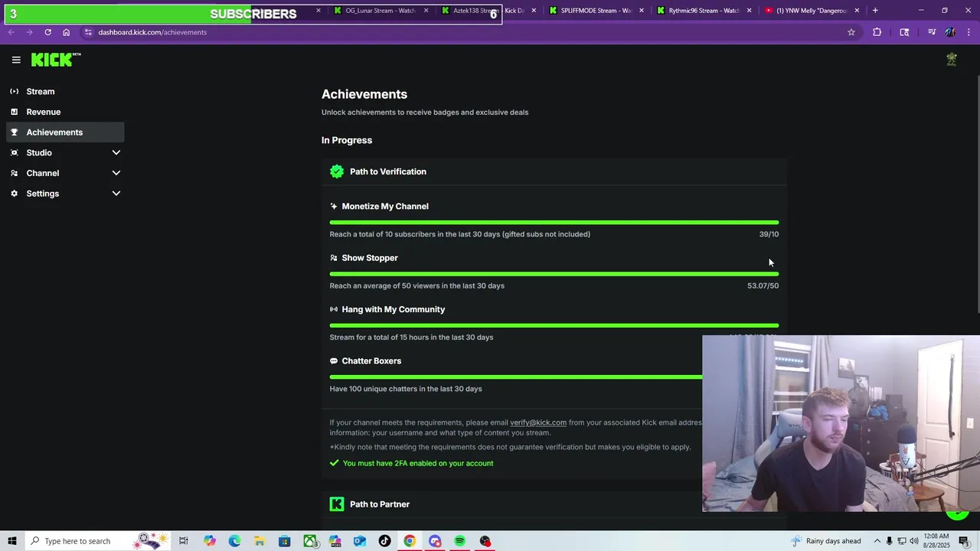The width and height of the screenshot is (980, 551).
Task: Click the webcam overlay video
Action: [x=841, y=423]
